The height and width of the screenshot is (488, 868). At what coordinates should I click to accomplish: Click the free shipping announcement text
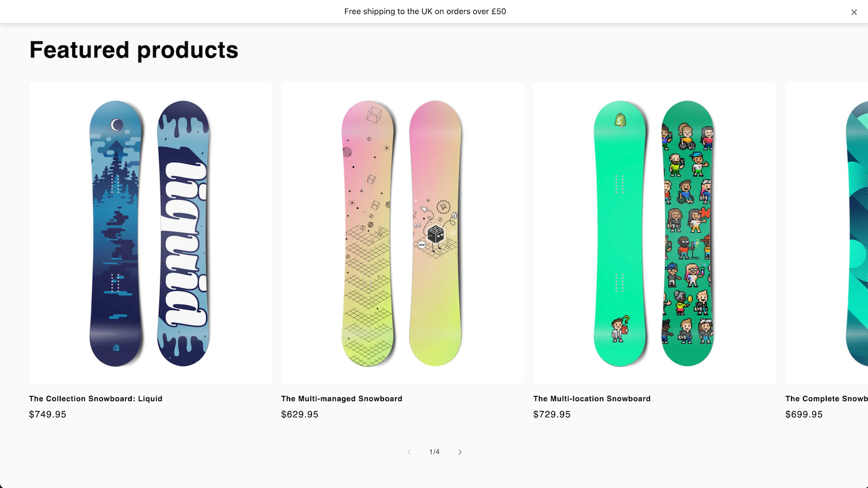click(425, 11)
